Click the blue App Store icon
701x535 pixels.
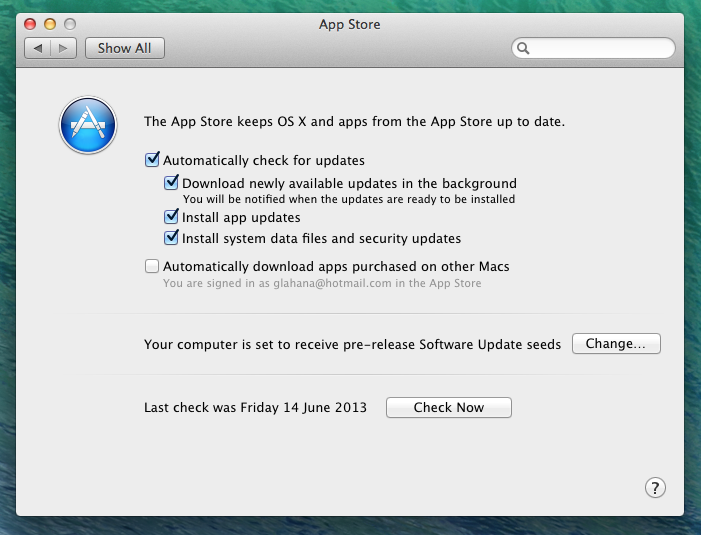(x=88, y=125)
